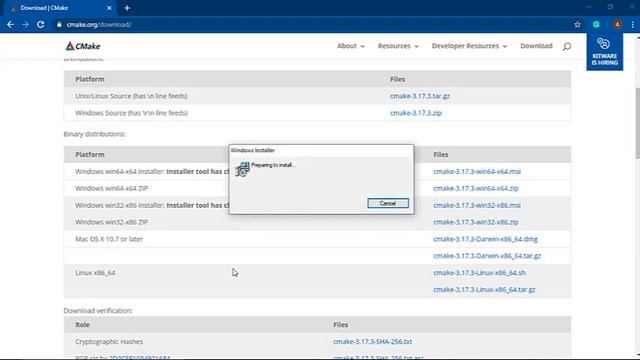Download cmake-3.17.3-Linux-x86_64.sh
Image resolution: width=640 pixels, height=360 pixels.
click(479, 273)
